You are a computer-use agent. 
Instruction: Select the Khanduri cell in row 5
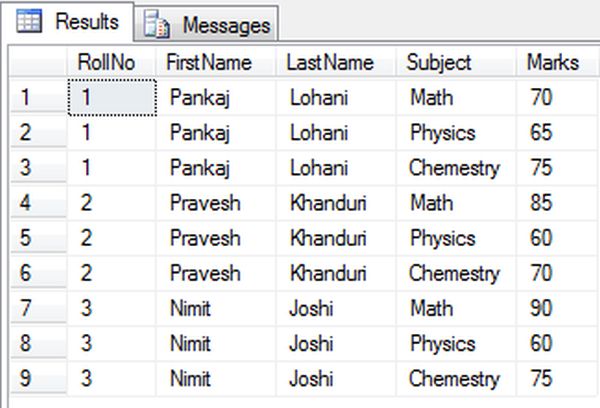(328, 238)
